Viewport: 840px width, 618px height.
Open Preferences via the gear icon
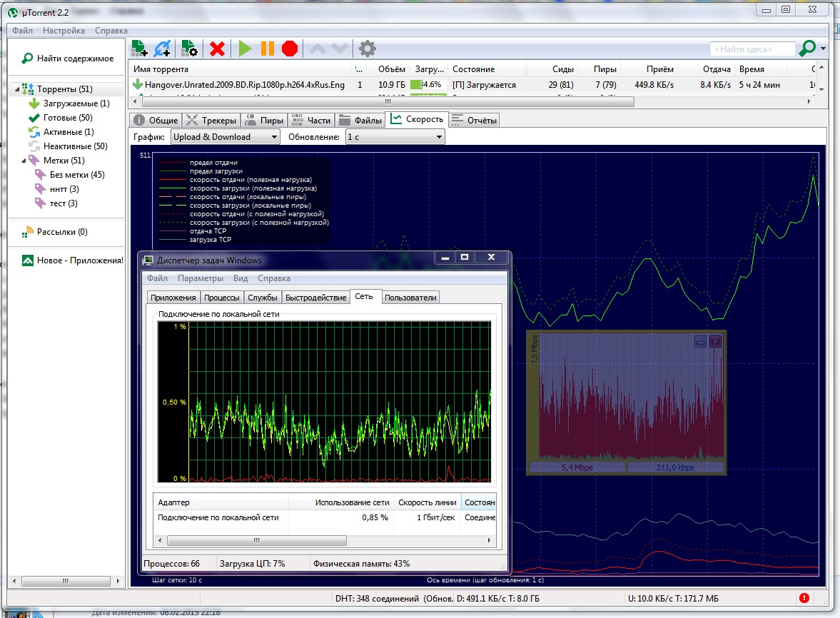click(367, 49)
